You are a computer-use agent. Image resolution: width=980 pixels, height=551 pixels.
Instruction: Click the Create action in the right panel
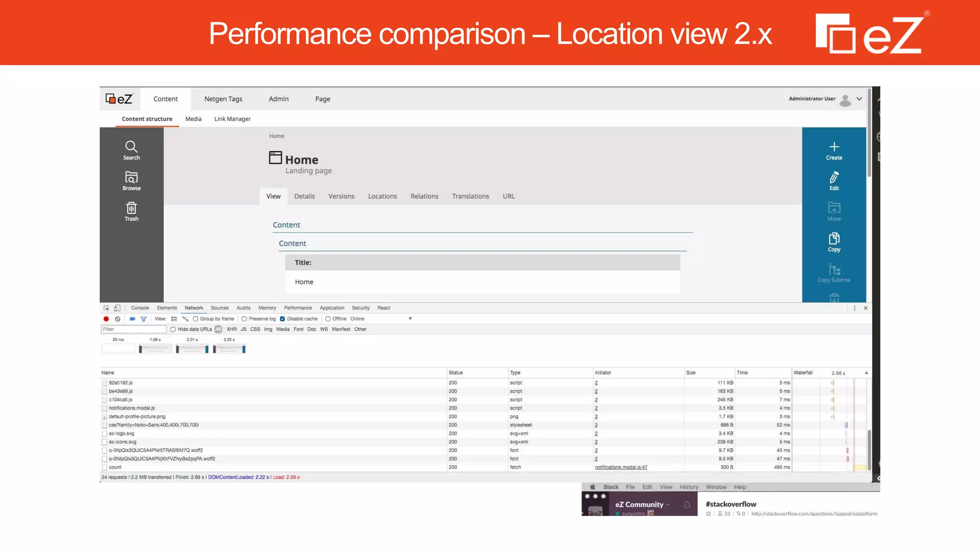click(834, 150)
